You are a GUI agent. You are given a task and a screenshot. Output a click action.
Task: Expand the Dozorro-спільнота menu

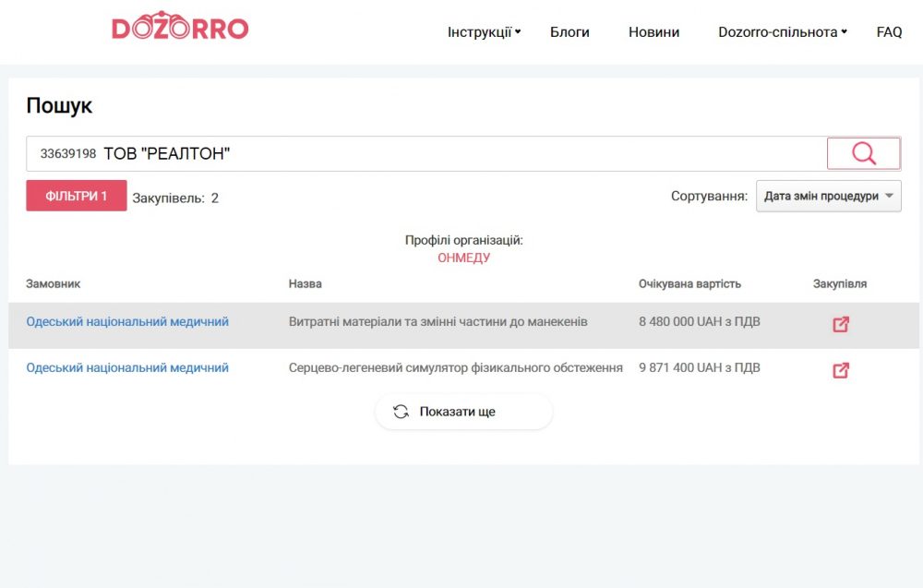coord(782,32)
